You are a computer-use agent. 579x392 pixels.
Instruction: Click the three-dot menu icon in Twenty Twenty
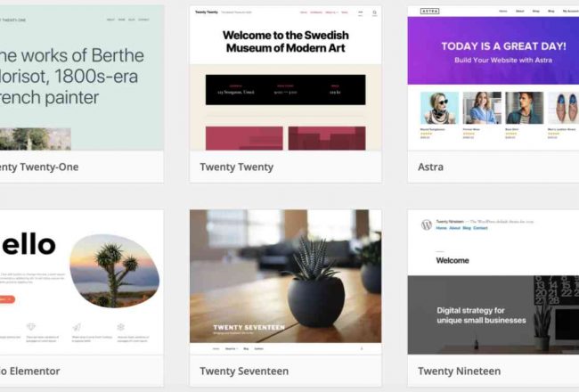tap(361, 12)
